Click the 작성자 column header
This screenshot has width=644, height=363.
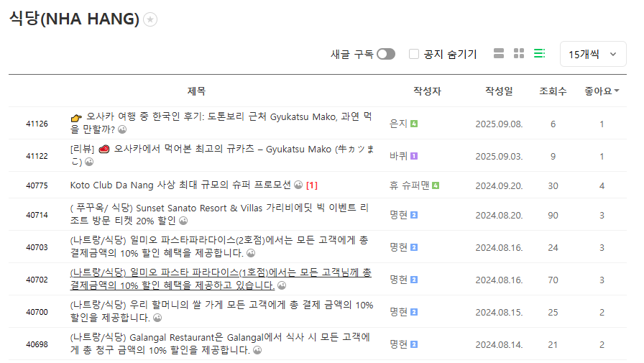427,91
